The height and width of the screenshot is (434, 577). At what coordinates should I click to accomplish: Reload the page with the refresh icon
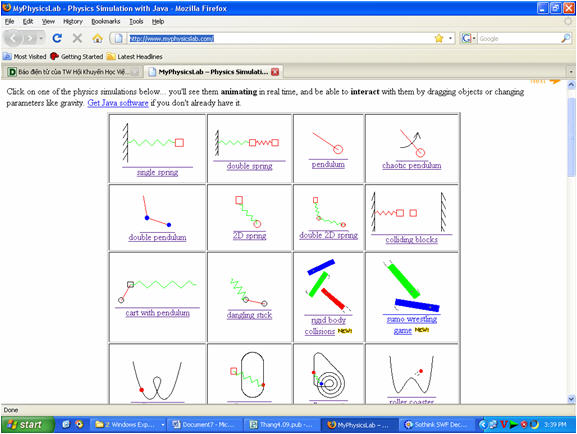(57, 38)
